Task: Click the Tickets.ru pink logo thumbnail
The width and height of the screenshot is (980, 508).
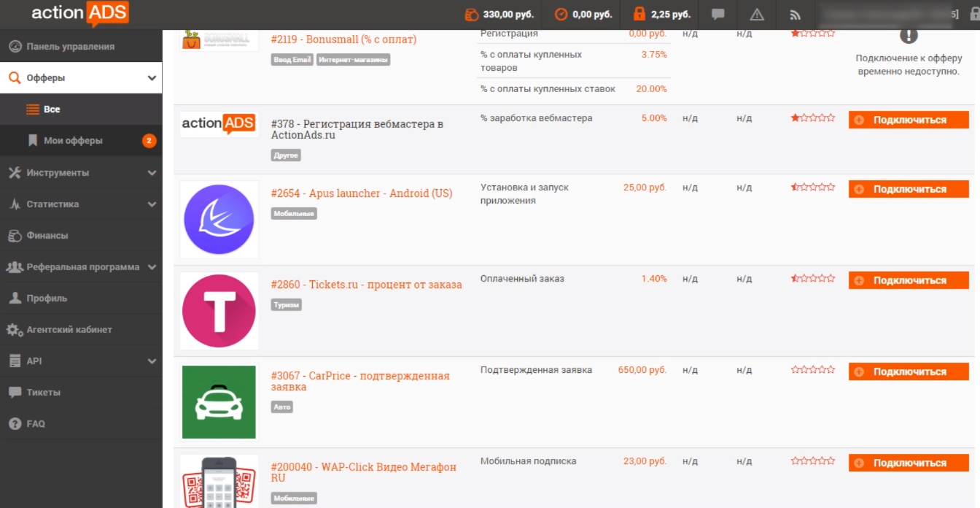Action: point(219,311)
